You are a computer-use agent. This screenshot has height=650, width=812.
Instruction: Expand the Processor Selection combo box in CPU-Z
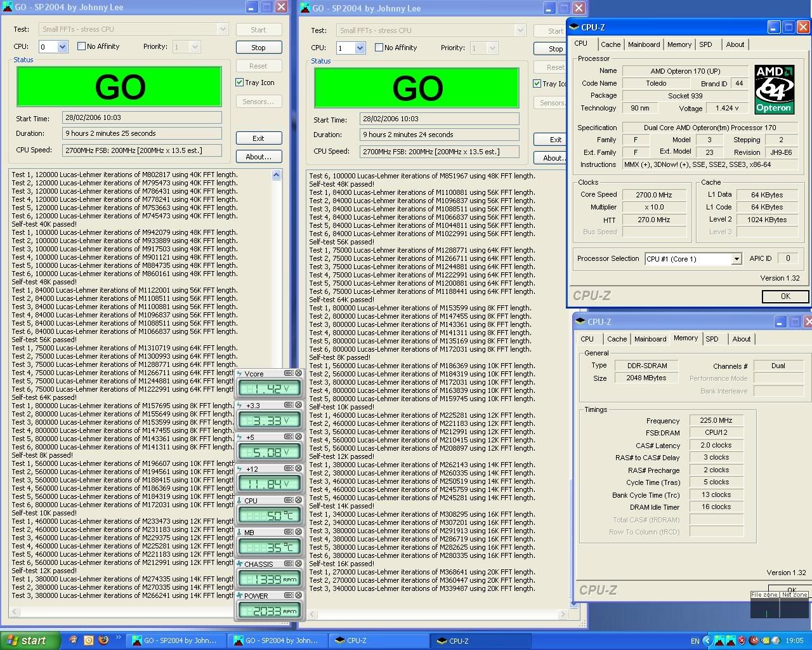(x=736, y=259)
